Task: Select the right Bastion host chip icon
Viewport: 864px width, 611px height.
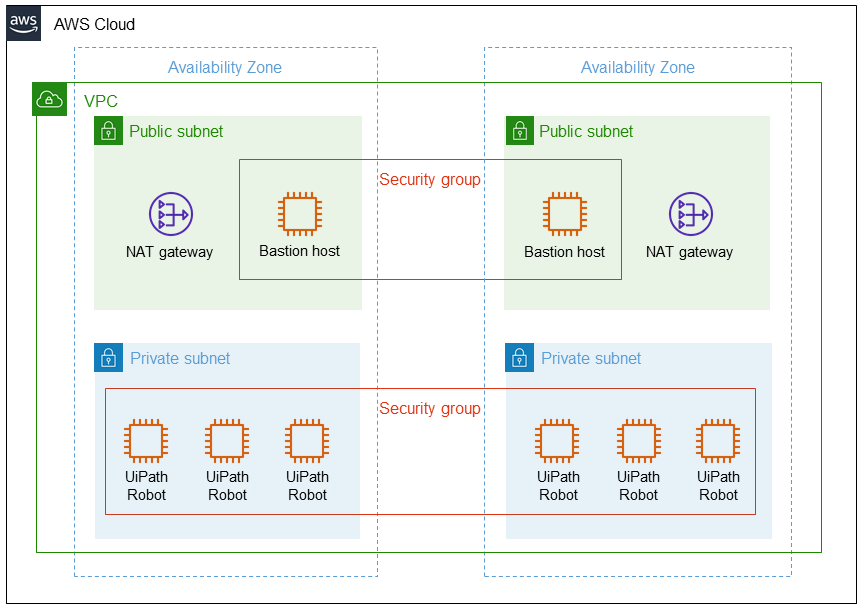Action: coord(565,214)
